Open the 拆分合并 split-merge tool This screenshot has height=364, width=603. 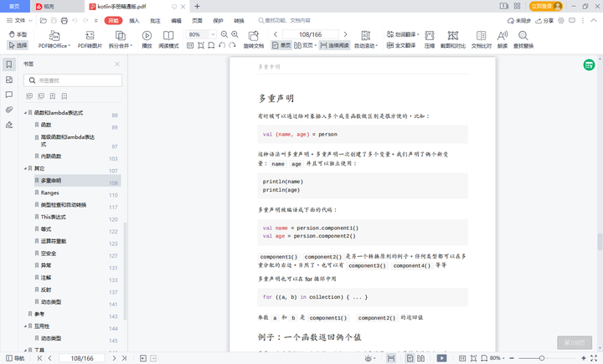tap(121, 39)
